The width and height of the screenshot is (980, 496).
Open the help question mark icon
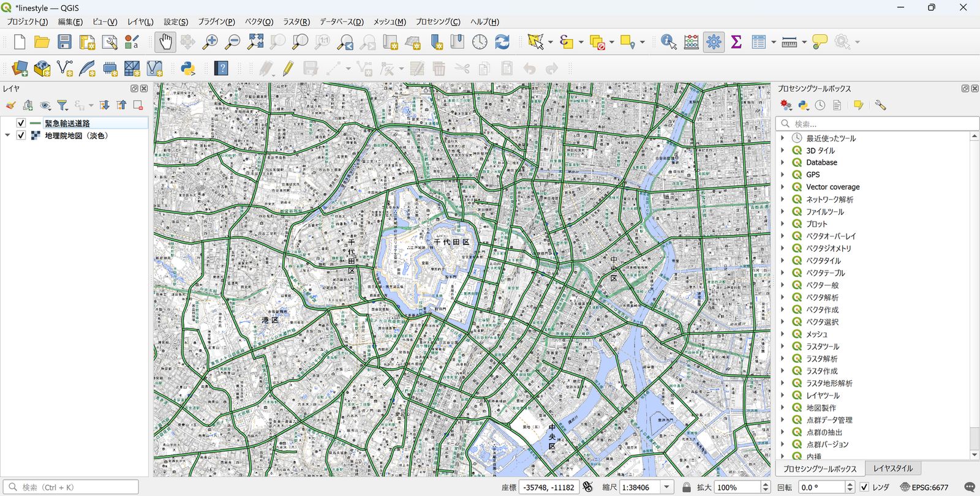coord(221,68)
